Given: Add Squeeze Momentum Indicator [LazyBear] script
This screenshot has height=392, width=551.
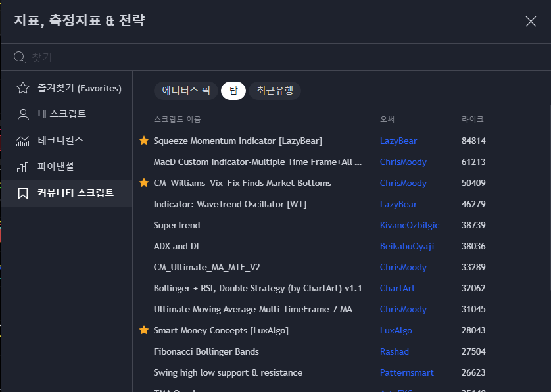Looking at the screenshot, I should pyautogui.click(x=238, y=141).
